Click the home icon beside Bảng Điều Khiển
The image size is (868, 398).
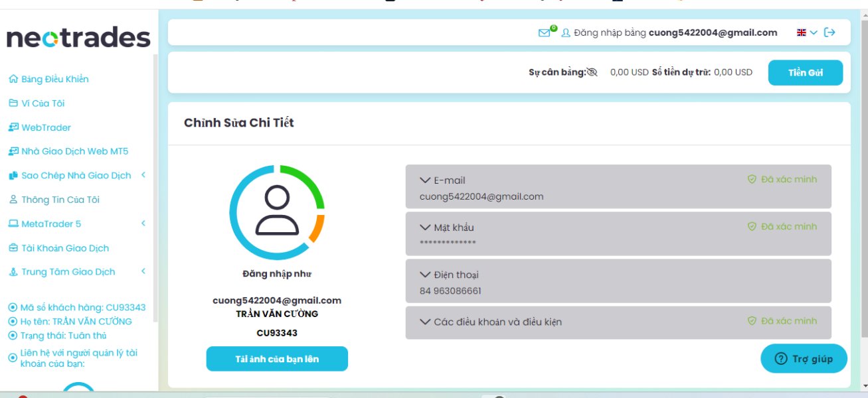pyautogui.click(x=13, y=79)
